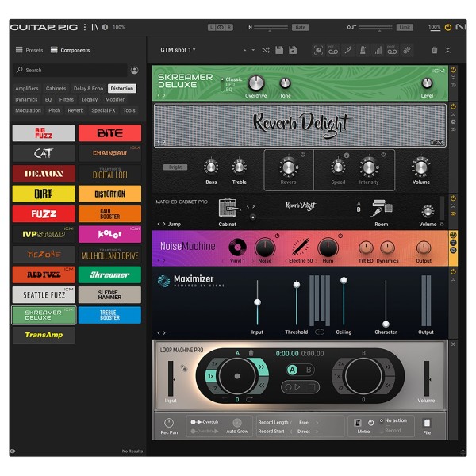Click the previous preset up arrow

point(244,50)
